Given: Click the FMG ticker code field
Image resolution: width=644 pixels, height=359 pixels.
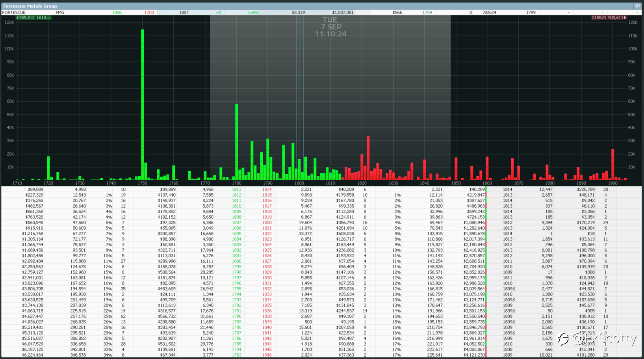Looking at the screenshot, I should pos(60,13).
